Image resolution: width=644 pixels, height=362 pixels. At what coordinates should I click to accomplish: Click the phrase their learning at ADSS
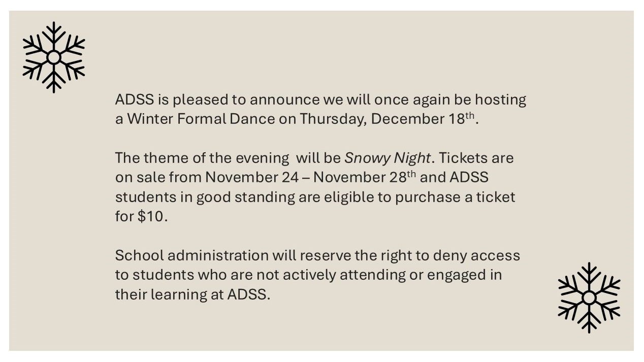point(192,294)
